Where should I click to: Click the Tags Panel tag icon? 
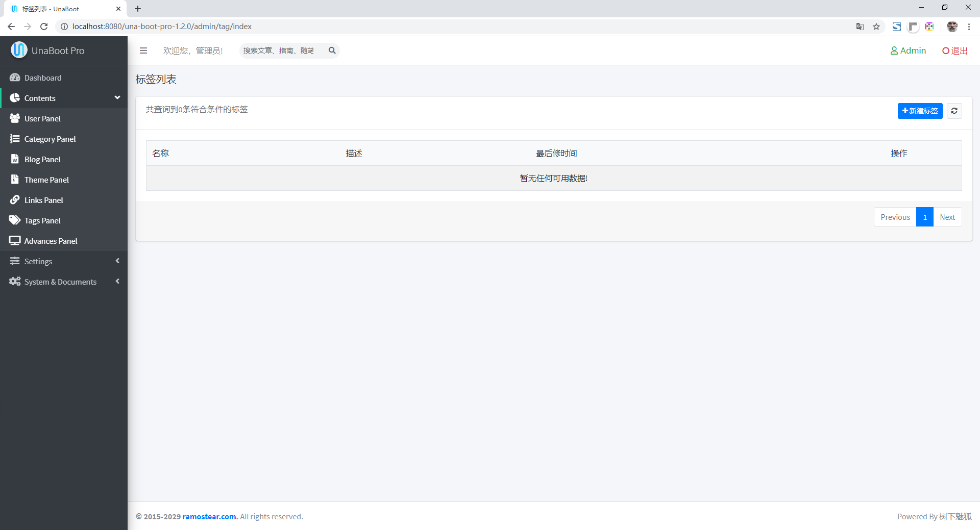tap(15, 220)
